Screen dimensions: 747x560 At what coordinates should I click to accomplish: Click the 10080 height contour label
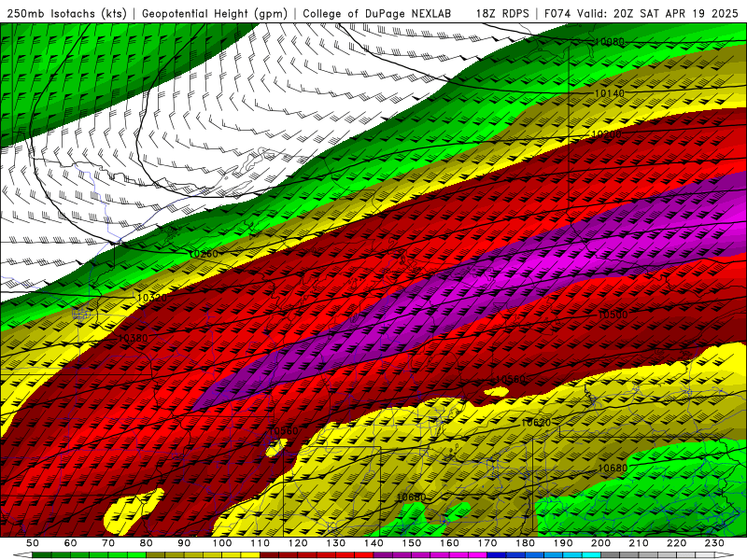(610, 42)
